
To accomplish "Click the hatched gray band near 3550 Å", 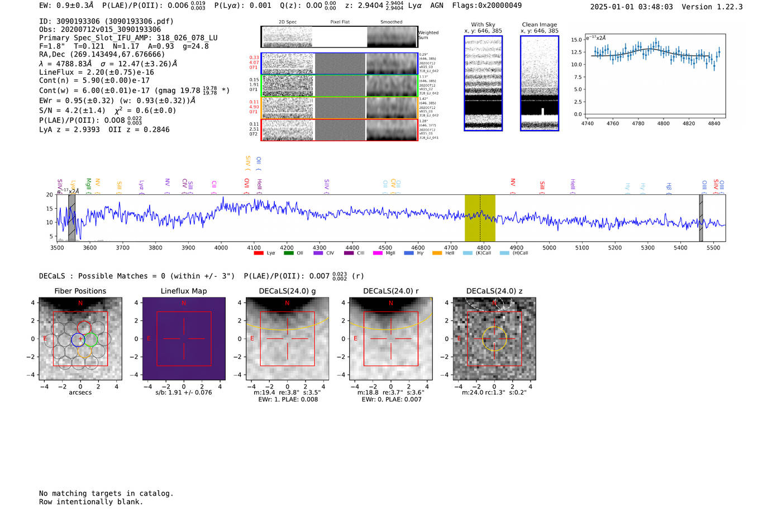I will point(71,218).
